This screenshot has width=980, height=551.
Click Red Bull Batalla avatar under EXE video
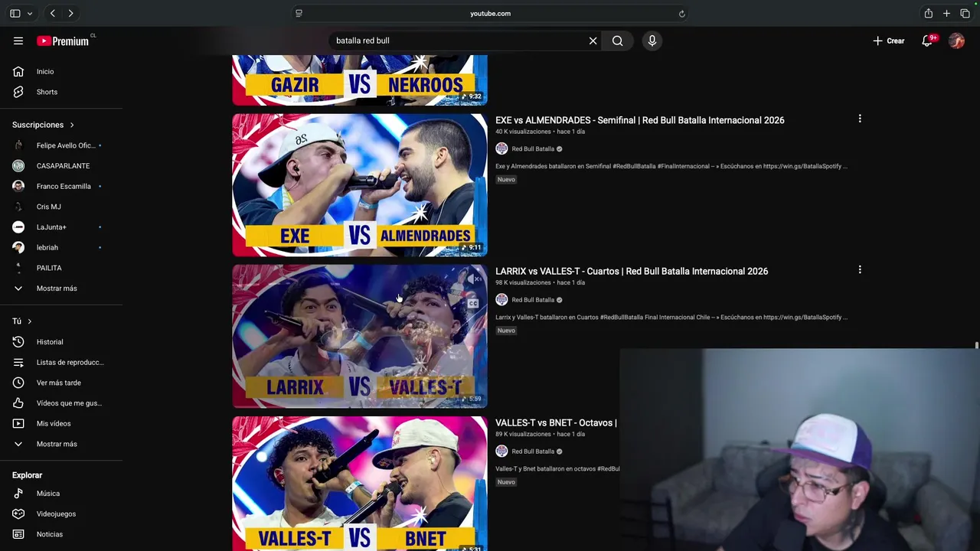pos(501,148)
